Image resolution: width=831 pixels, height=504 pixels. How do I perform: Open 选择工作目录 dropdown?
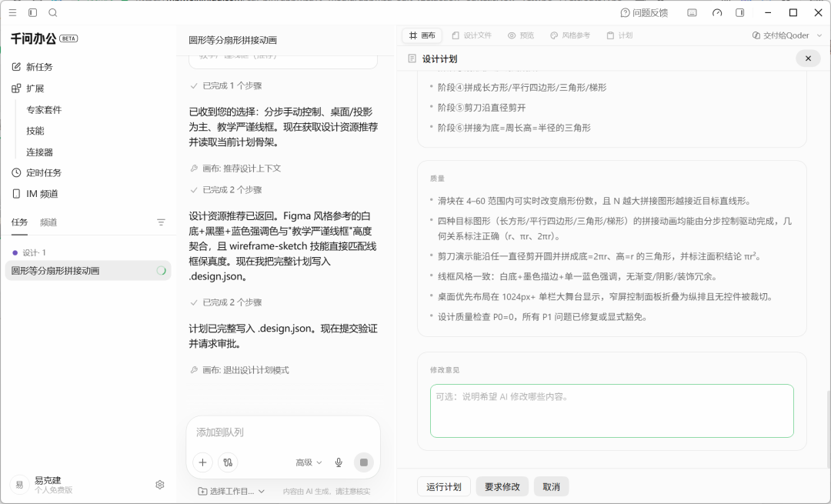[231, 491]
